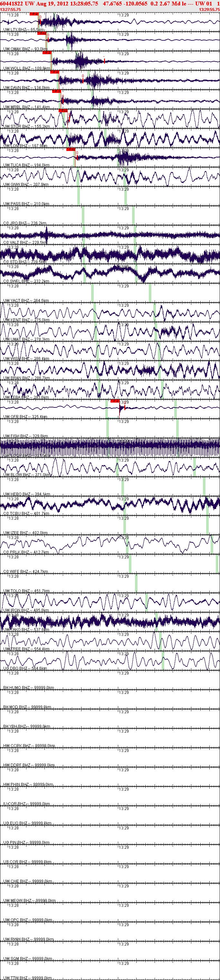Click the end time label 13:29:55.75
The width and height of the screenshot is (220, 980).
click(x=209, y=9)
